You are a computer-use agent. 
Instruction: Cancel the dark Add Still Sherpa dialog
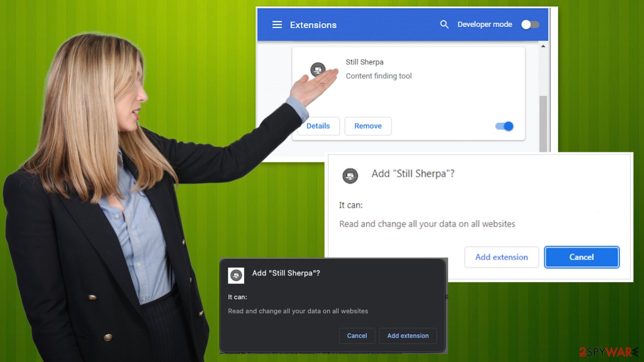[357, 335]
